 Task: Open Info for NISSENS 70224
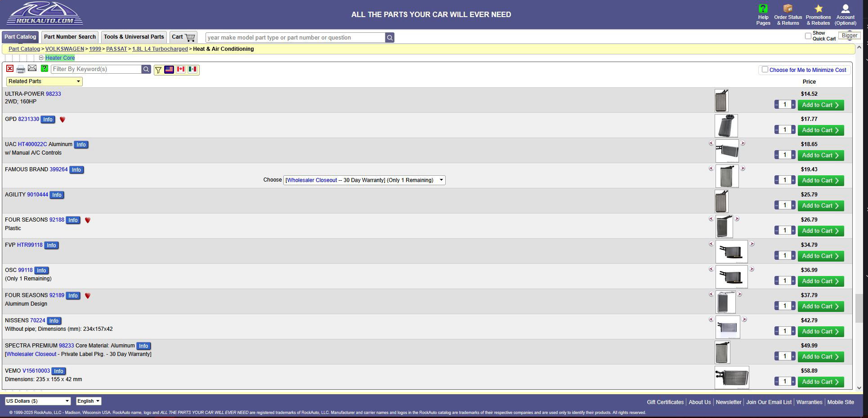(x=54, y=321)
